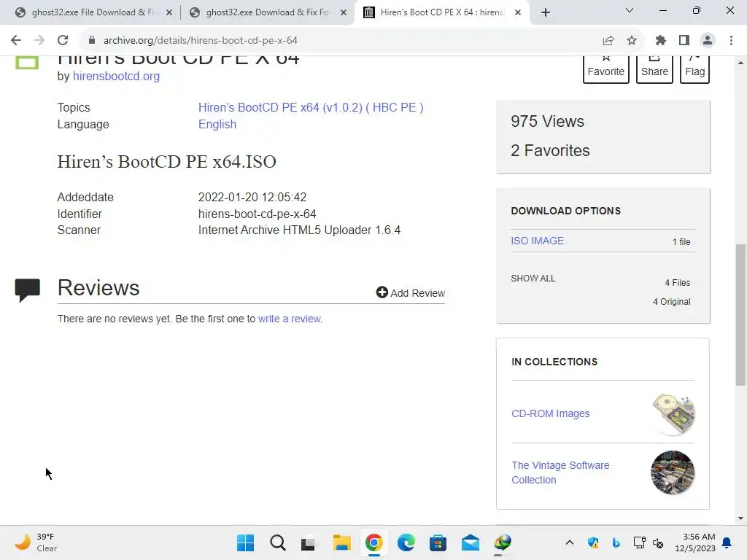The width and height of the screenshot is (747, 560).
Task: Go back to the previous page
Action: pos(16,41)
